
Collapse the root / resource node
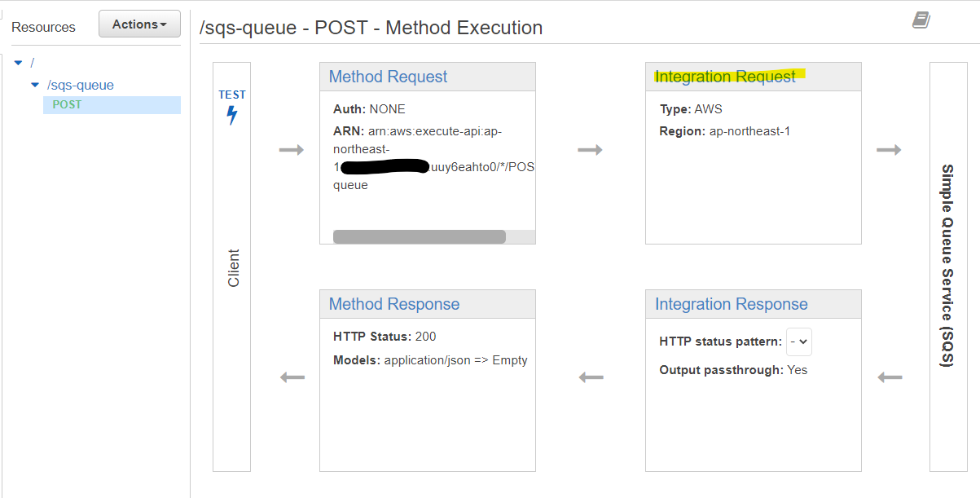point(18,62)
